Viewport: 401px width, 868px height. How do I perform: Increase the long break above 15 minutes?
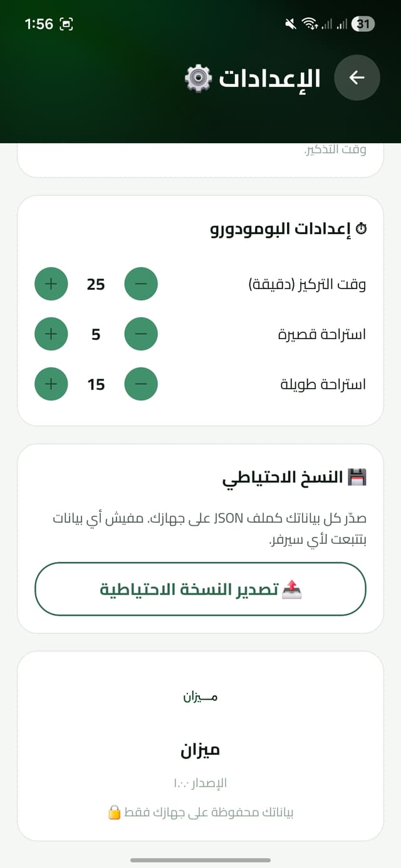pos(51,384)
